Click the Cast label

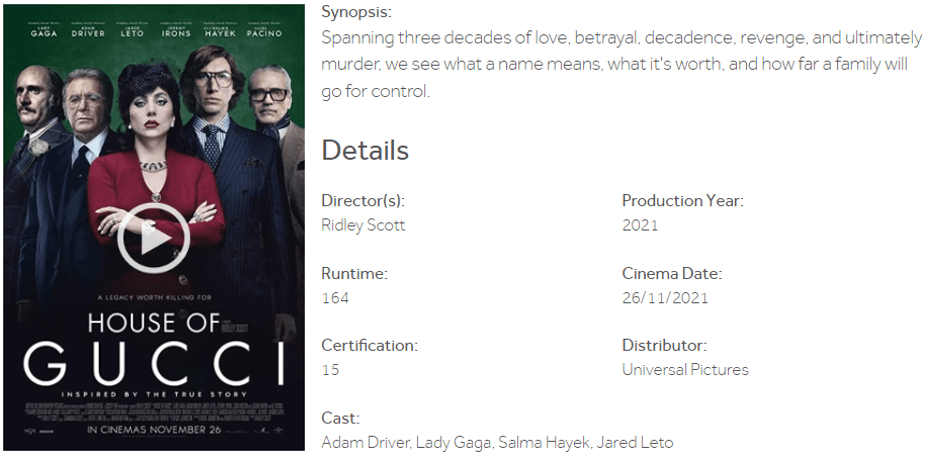click(340, 418)
